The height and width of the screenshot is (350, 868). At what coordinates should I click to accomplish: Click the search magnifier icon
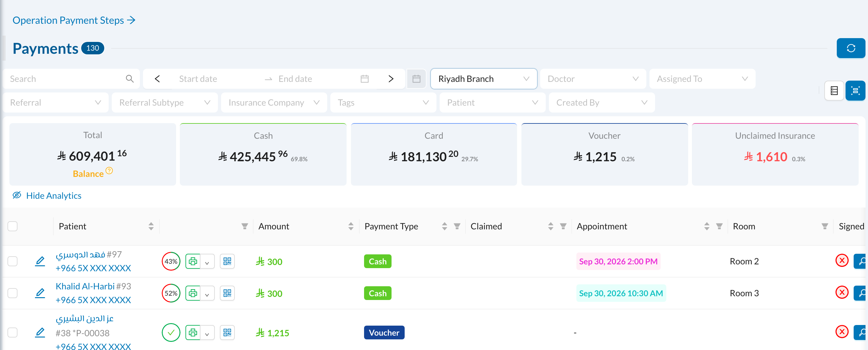(130, 79)
